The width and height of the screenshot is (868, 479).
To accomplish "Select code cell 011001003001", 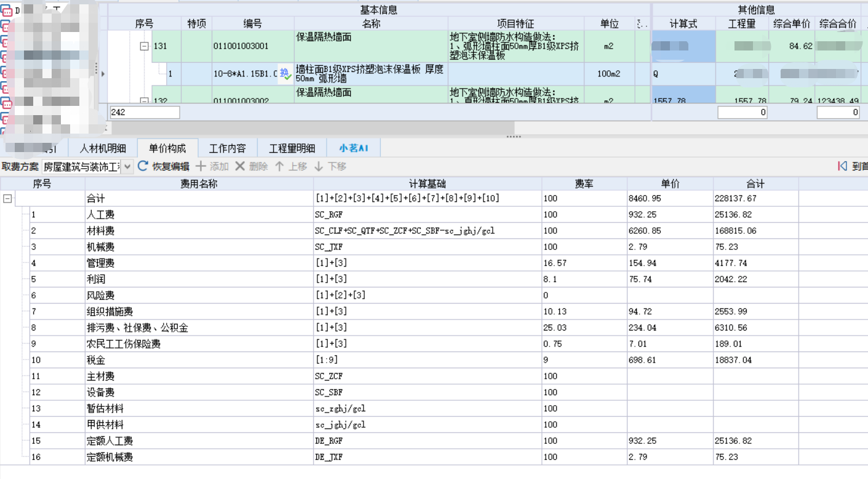I will coord(252,46).
